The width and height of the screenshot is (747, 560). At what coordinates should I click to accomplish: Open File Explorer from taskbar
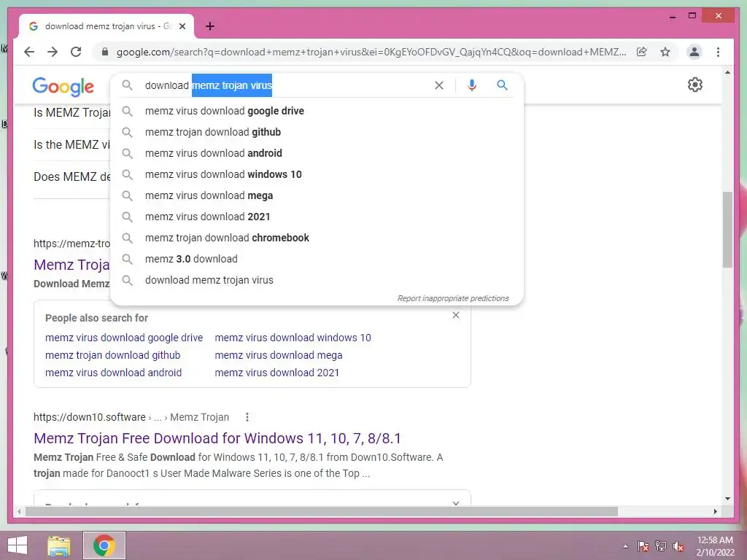point(59,545)
